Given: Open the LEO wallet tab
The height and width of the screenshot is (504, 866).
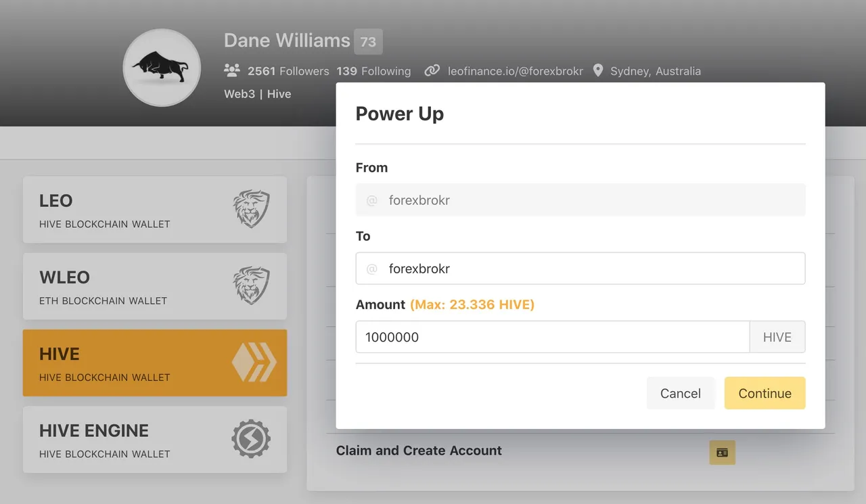Looking at the screenshot, I should (155, 210).
